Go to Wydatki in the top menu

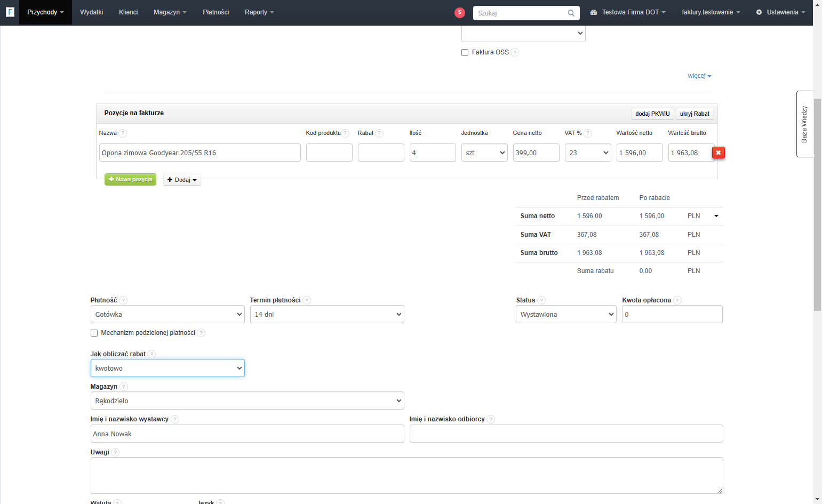coord(92,12)
